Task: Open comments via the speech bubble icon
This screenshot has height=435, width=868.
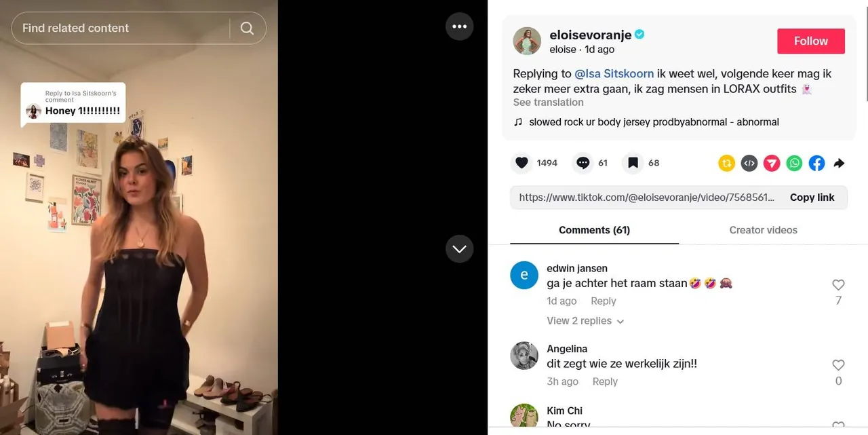Action: point(583,163)
